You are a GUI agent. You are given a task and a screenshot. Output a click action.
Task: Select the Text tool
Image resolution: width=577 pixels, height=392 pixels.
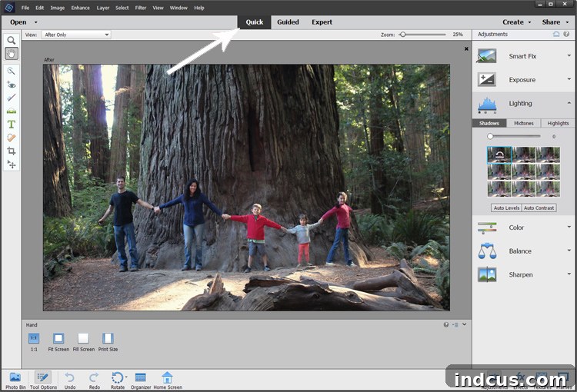click(12, 125)
